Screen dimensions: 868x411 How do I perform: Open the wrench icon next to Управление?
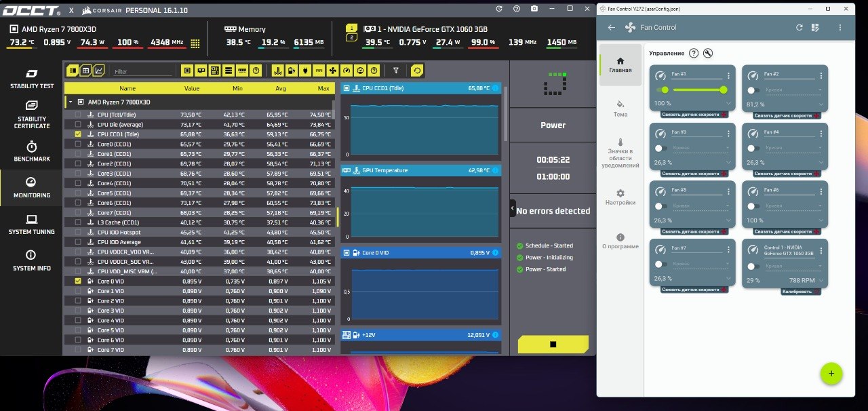click(708, 53)
